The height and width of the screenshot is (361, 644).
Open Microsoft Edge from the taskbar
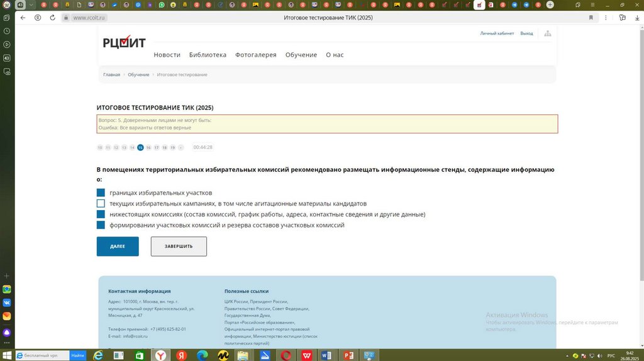coord(202,355)
